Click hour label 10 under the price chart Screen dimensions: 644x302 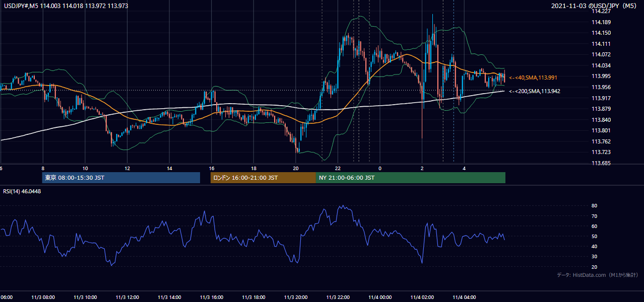click(85, 169)
